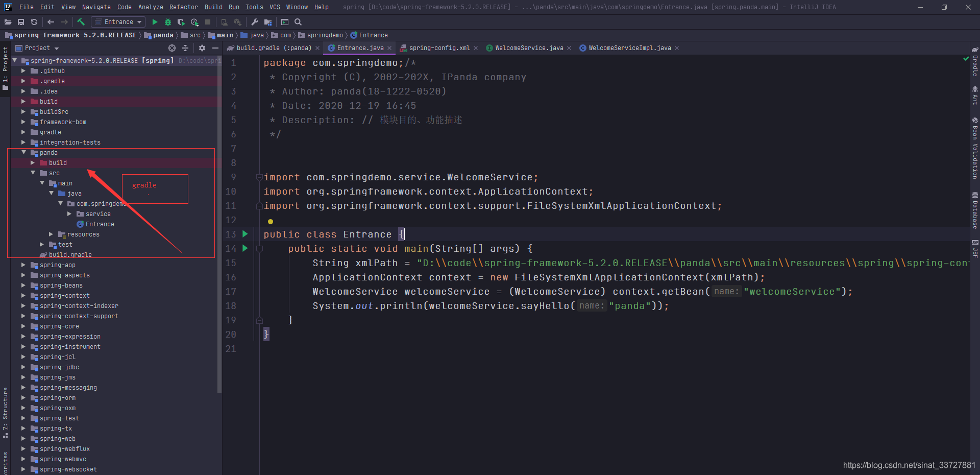This screenshot has height=475, width=980.
Task: Navigate back with the left arrow icon
Action: pos(51,22)
